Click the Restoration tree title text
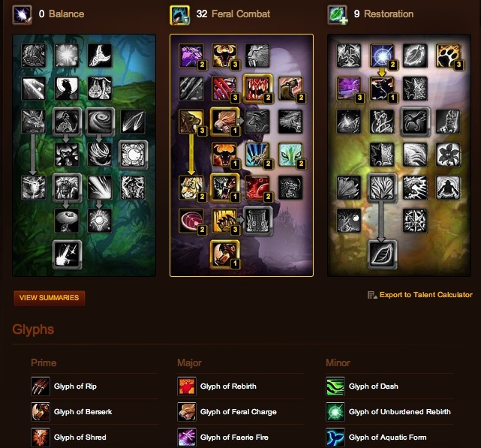Viewport: 481px width, 448px height. pyautogui.click(x=389, y=14)
